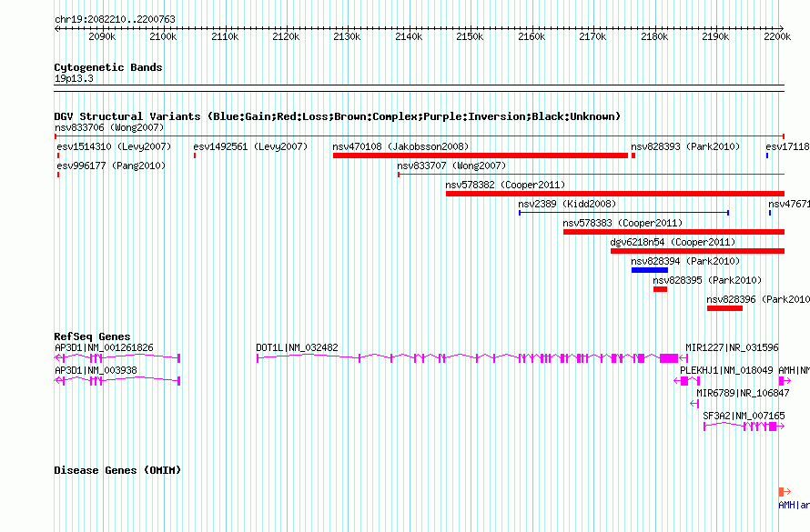810x532 pixels.
Task: Select the esv1492561 (Levy2007) marker
Action: tap(195, 156)
